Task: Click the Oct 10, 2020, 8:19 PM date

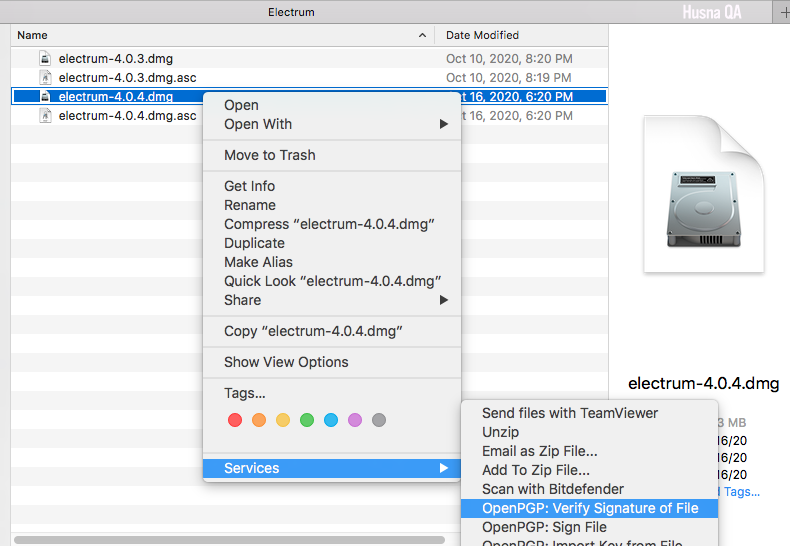Action: coord(509,78)
